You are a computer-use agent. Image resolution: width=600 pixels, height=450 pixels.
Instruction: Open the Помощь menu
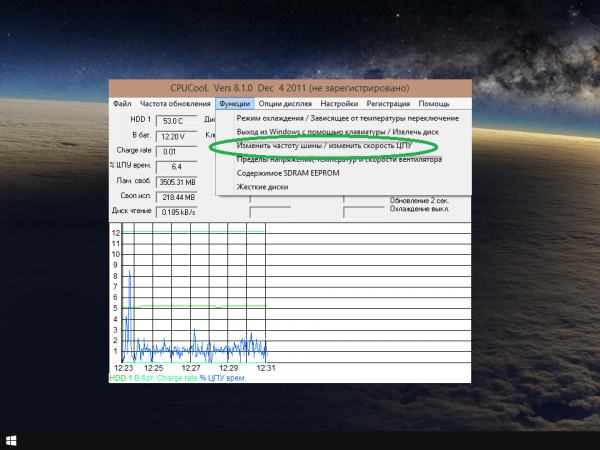point(434,104)
